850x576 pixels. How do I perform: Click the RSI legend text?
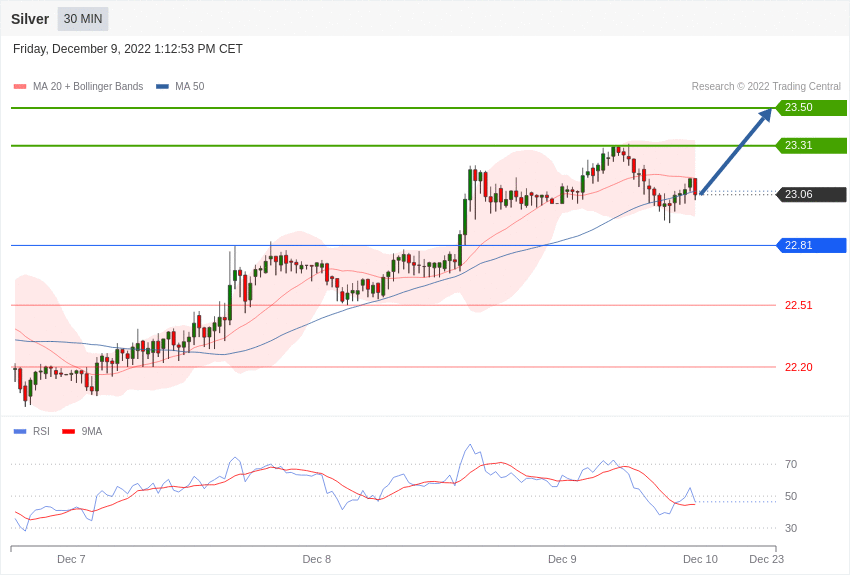click(x=41, y=432)
